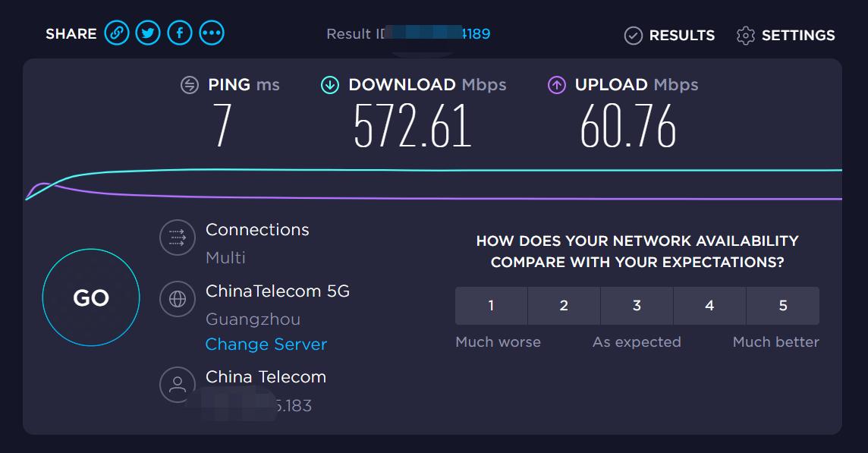The width and height of the screenshot is (868, 453).
Task: Rate network availability as 1, Much worse
Action: [491, 305]
